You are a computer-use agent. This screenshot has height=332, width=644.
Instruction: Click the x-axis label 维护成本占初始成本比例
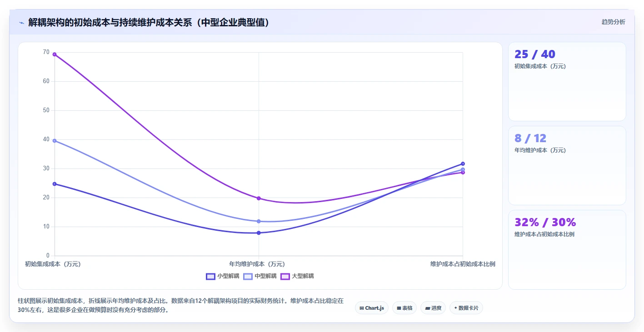point(463,264)
